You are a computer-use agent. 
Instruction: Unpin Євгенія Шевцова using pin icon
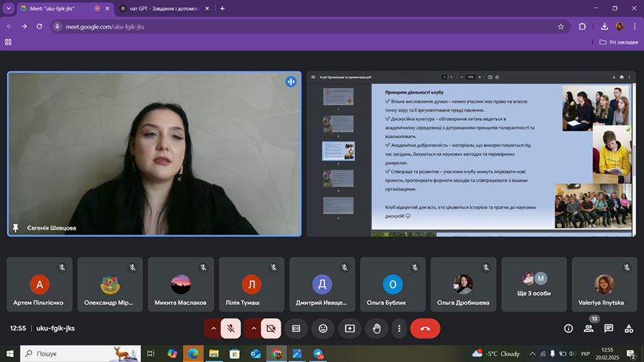point(16,228)
